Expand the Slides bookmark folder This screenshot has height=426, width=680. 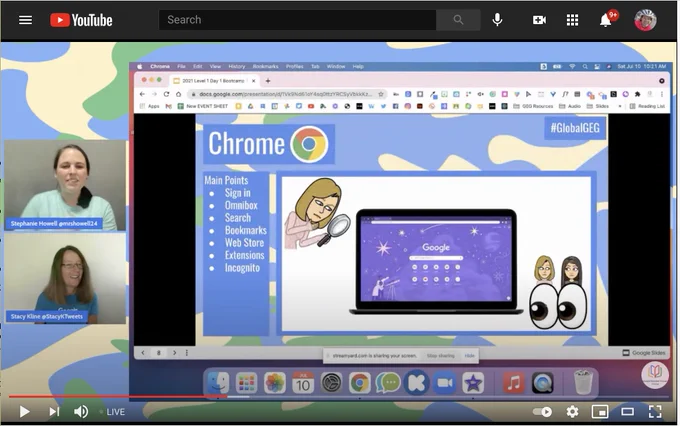[598, 106]
